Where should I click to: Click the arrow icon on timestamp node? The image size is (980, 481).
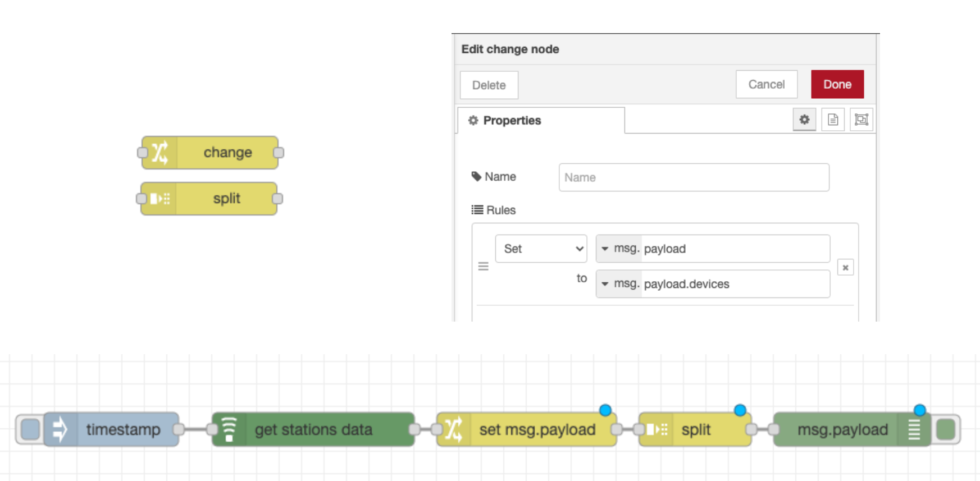pos(60,429)
